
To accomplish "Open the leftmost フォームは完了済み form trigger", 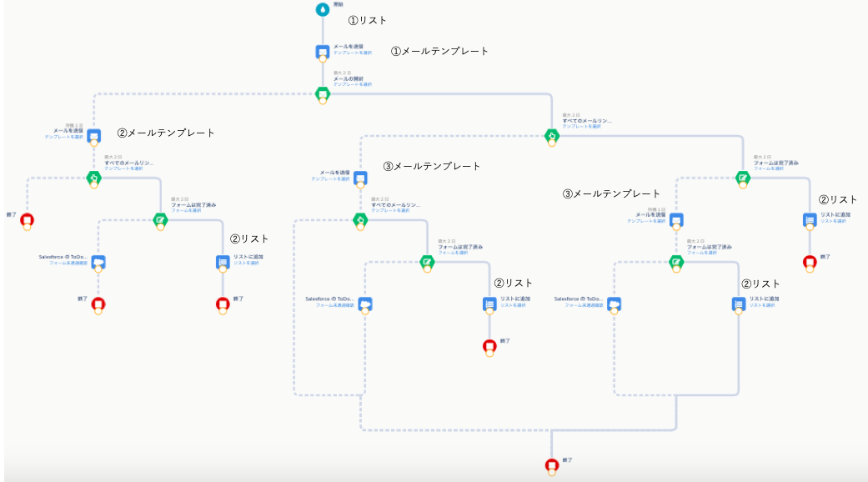I will click(x=161, y=220).
